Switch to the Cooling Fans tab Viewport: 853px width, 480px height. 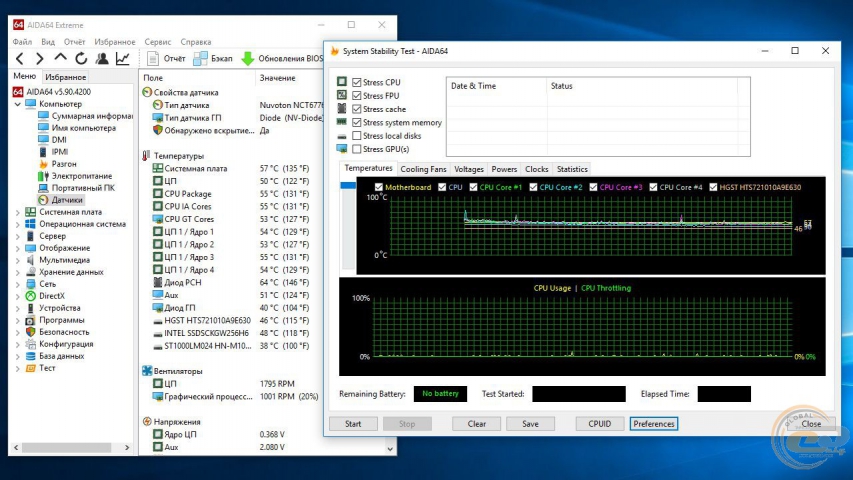pos(423,169)
